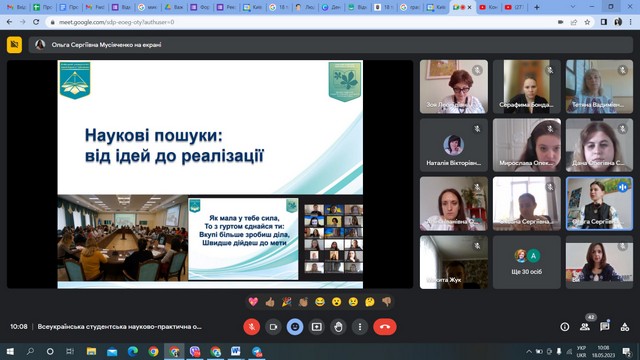The width and height of the screenshot is (640, 360).
Task: Open the Windows notification center
Action: (627, 351)
